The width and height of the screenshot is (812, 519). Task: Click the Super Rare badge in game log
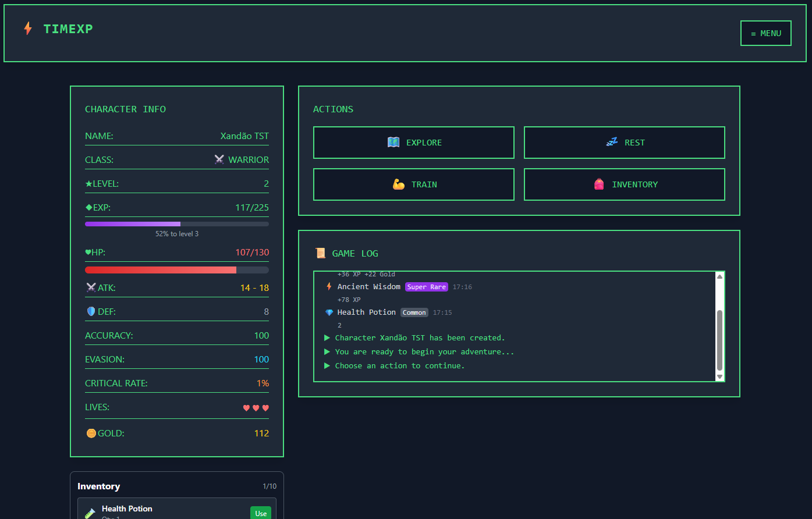click(426, 287)
